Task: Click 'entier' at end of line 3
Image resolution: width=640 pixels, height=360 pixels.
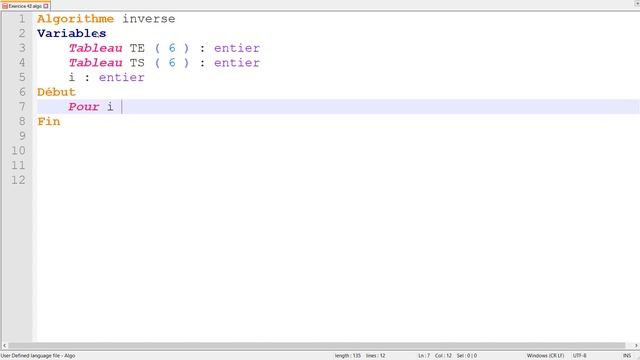Action: click(237, 48)
